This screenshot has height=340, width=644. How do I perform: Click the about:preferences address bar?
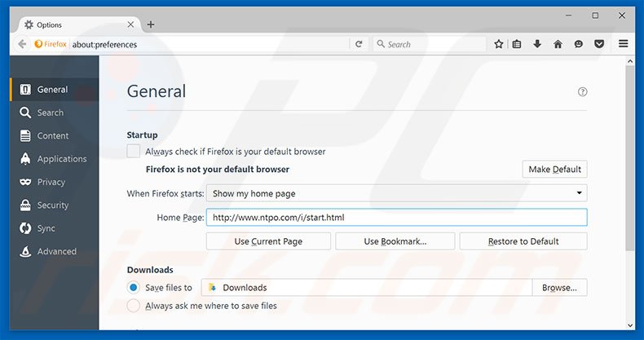coord(210,44)
